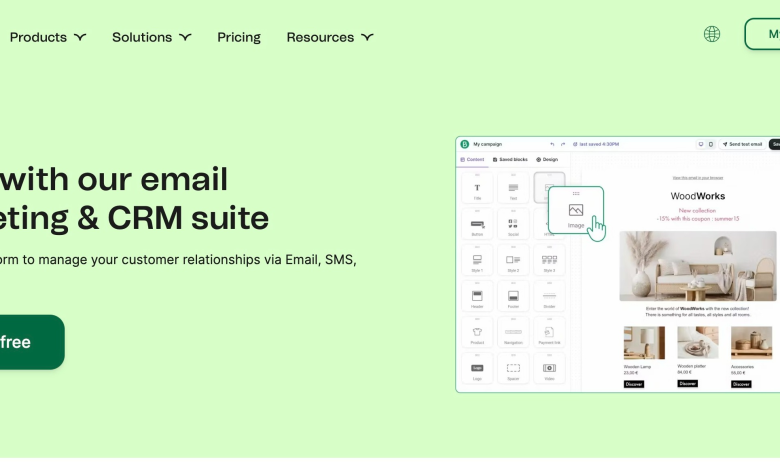Switch to the Saved blocks tab
The height and width of the screenshot is (470, 780).
coord(510,159)
